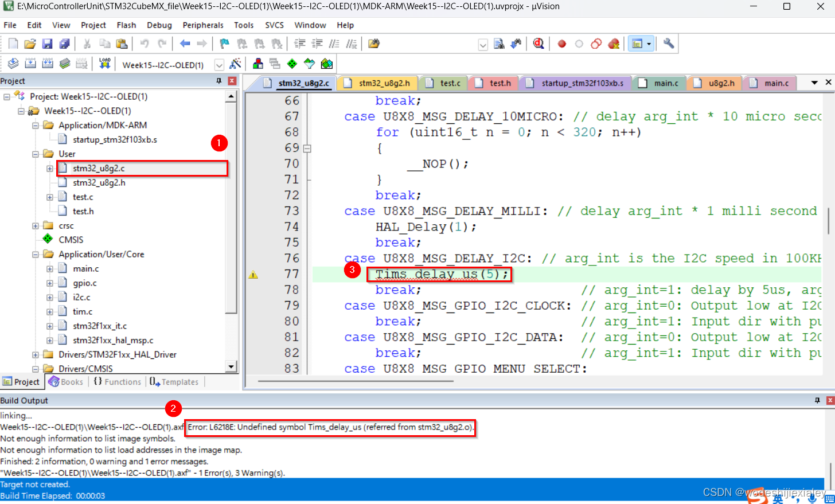Open the editor tab list dropdown arrow
835x504 pixels.
(x=814, y=83)
